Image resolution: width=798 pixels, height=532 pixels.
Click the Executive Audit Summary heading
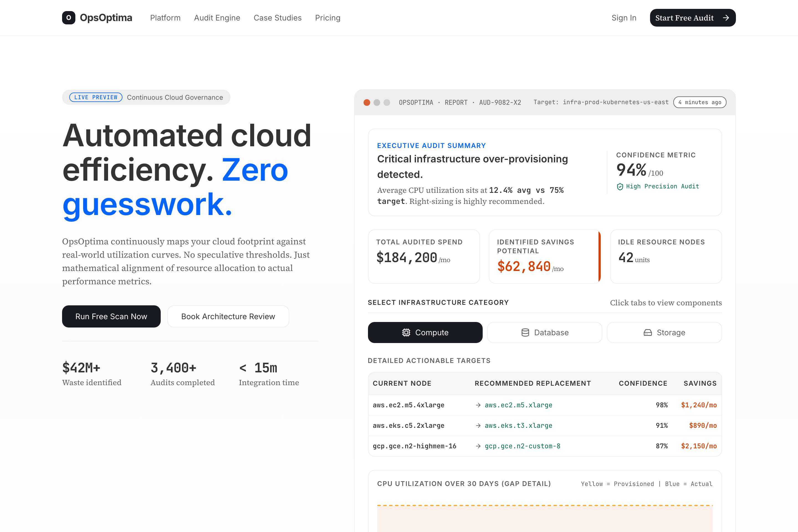(x=432, y=145)
